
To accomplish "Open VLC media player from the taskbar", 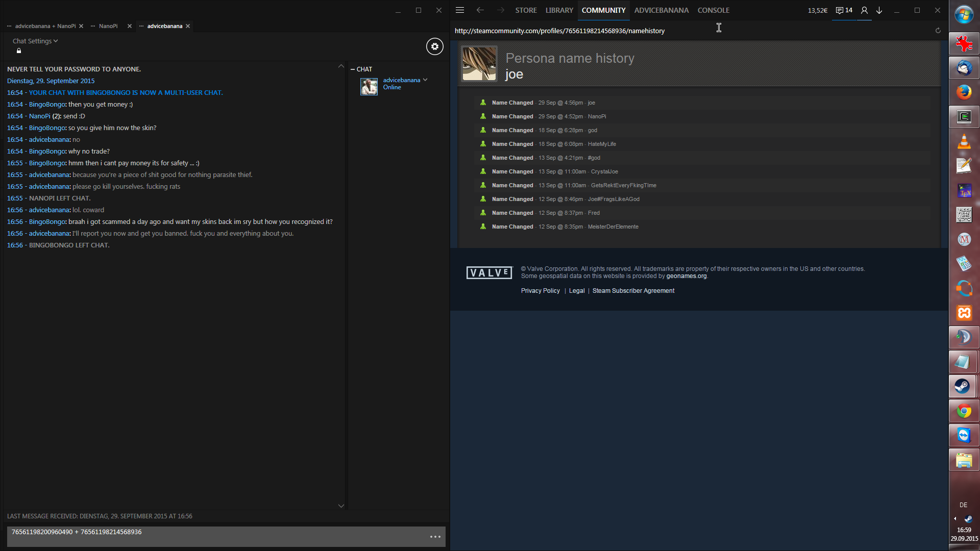I will click(x=964, y=141).
